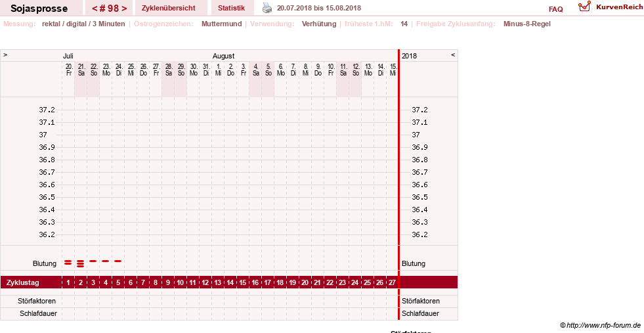Image resolution: width=644 pixels, height=333 pixels.
Task: Select the 20. Fr date column header
Action: click(x=68, y=70)
